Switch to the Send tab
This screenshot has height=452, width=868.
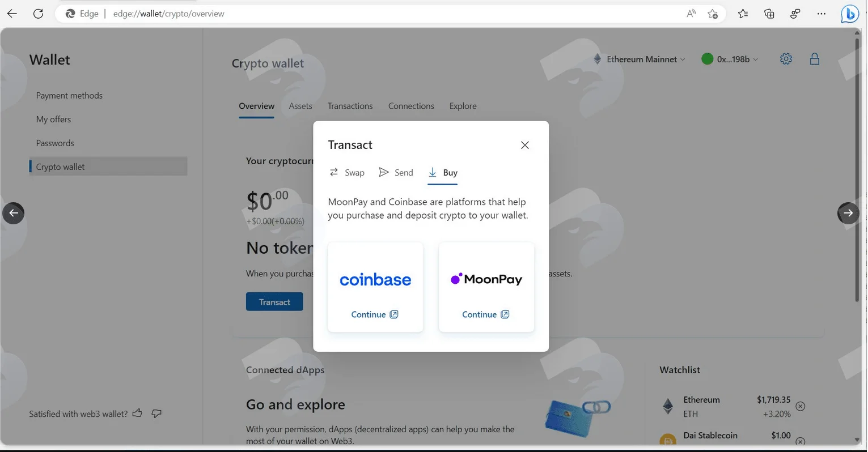click(396, 173)
